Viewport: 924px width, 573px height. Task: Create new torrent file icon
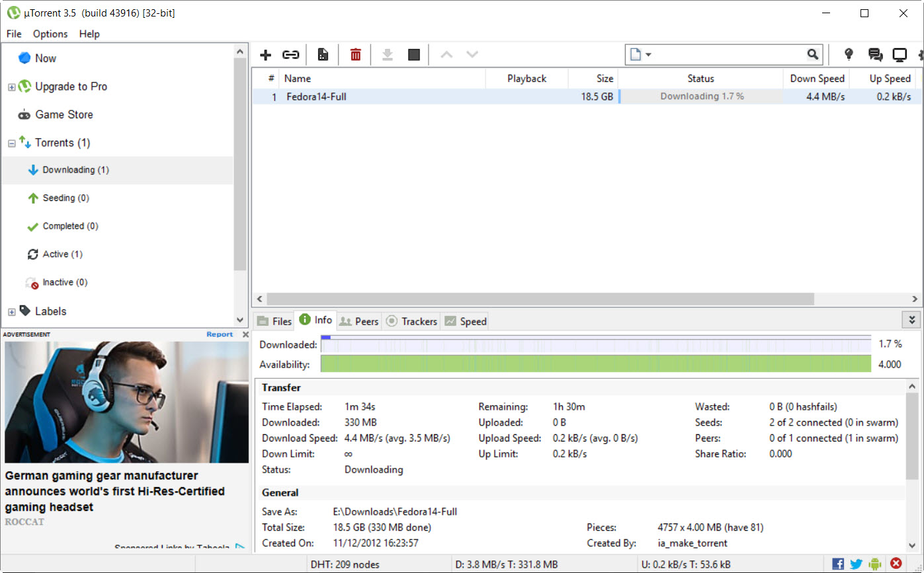(323, 55)
